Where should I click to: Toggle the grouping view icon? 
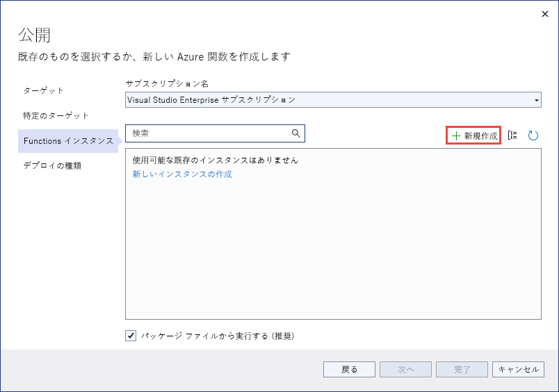[512, 136]
